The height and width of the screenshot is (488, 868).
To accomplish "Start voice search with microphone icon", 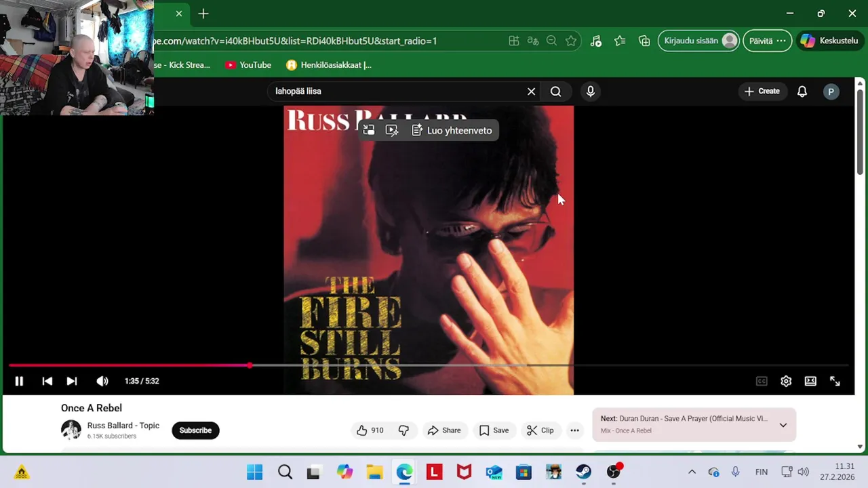I will (591, 91).
